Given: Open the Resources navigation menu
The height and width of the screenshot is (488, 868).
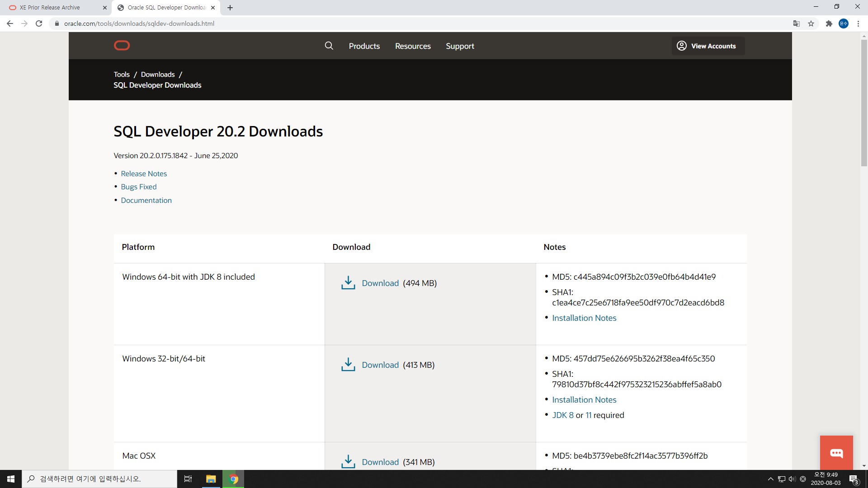Looking at the screenshot, I should pos(413,46).
